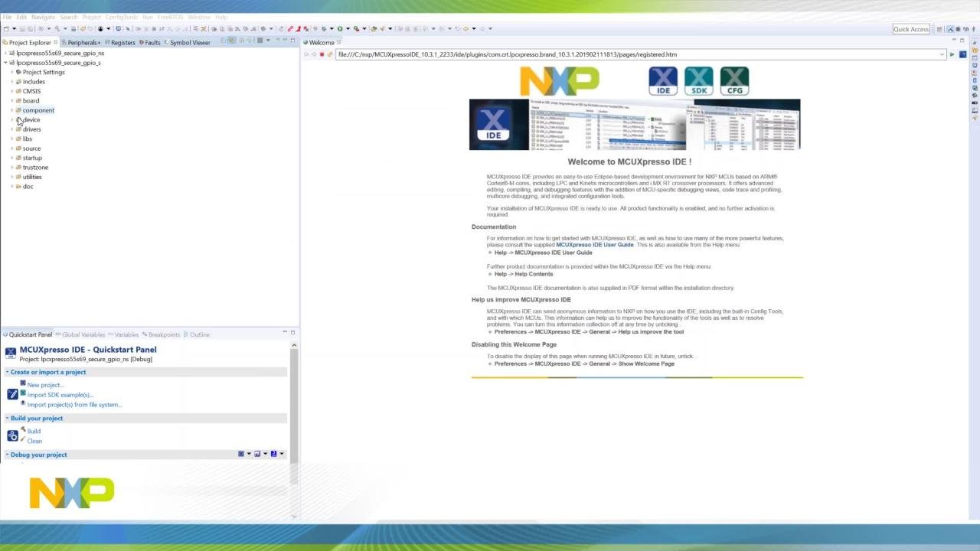This screenshot has height=551, width=980.
Task: Expand the source folder arrow
Action: 11,148
